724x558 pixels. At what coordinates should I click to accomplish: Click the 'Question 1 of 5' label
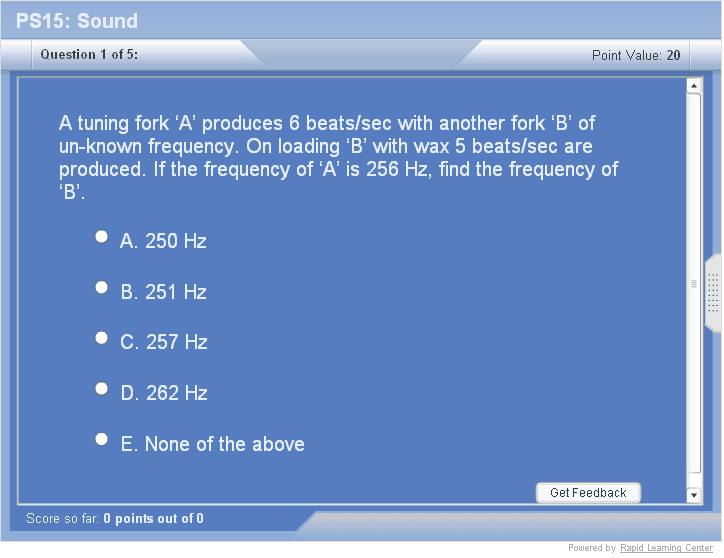coord(89,55)
